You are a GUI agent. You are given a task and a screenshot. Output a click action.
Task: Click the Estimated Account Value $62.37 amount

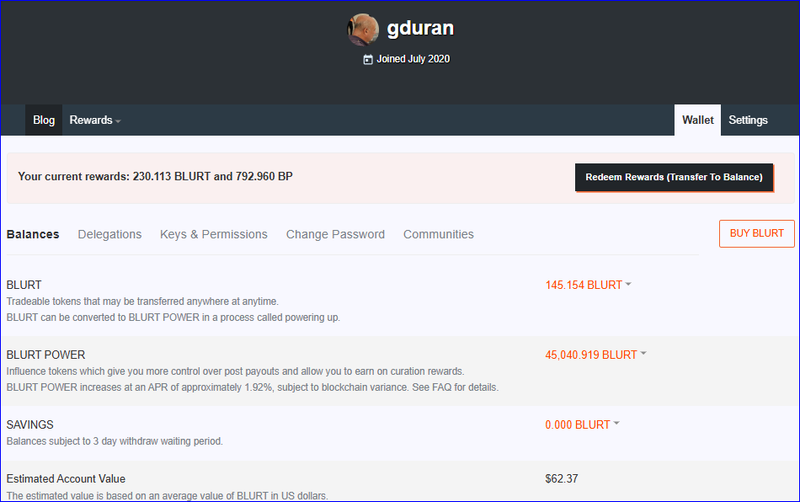(x=562, y=479)
